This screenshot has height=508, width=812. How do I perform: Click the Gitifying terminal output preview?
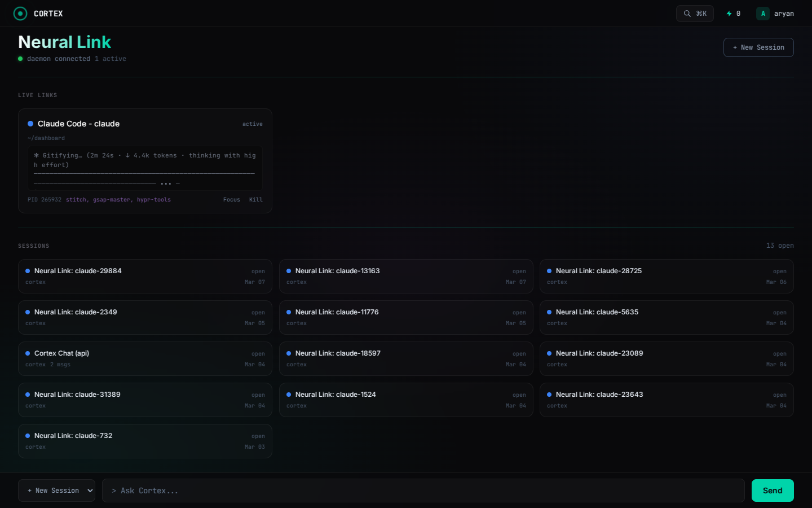tap(145, 169)
